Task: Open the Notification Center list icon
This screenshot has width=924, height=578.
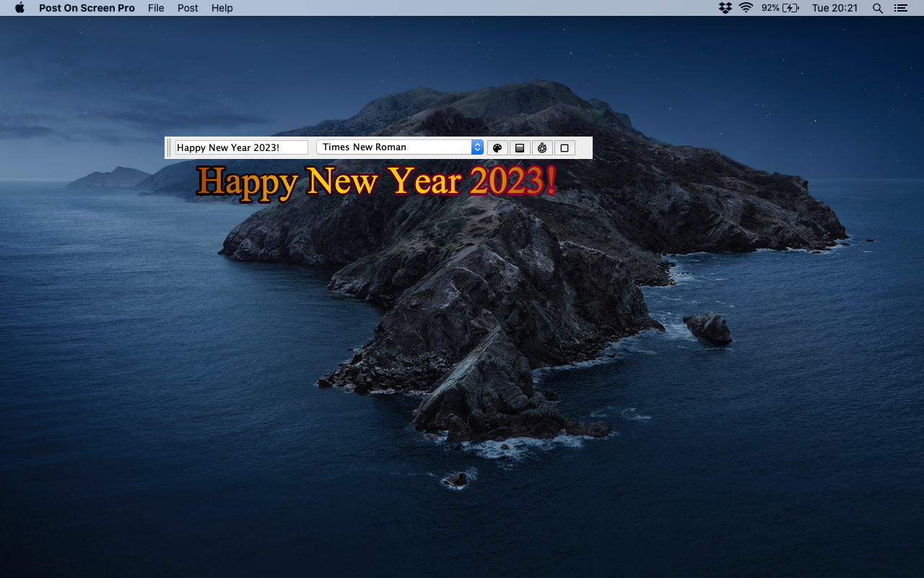Action: click(x=900, y=8)
